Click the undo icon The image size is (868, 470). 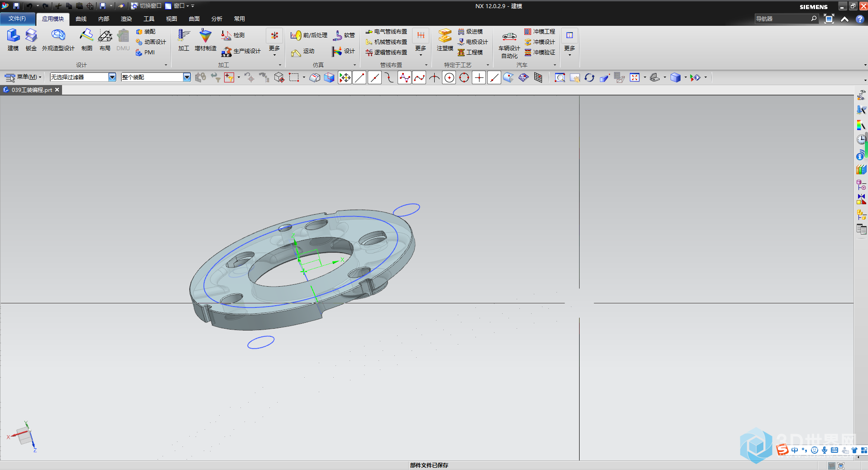pyautogui.click(x=29, y=6)
